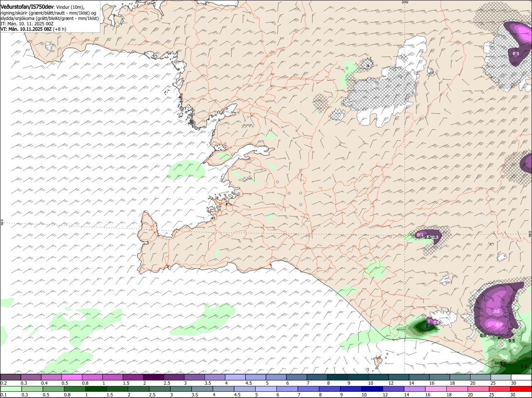Pick the darkest green 1 swatch, lower legend
532x398 pixels.
click(x=96, y=389)
